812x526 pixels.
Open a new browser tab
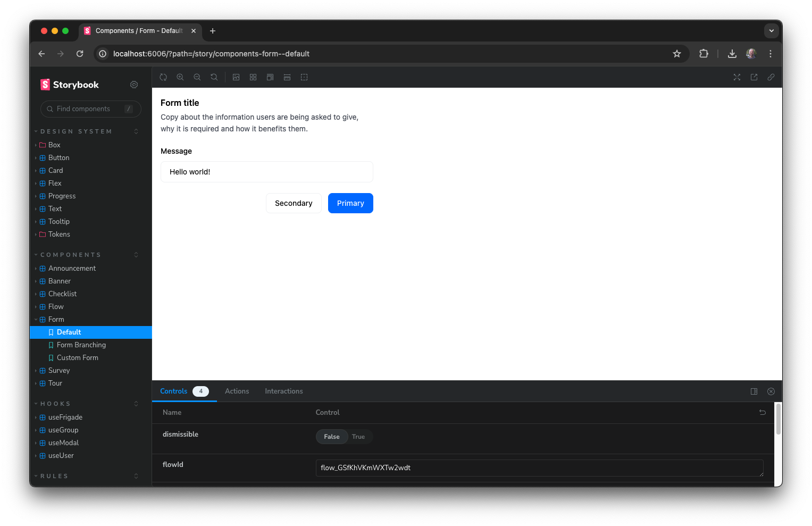(x=213, y=31)
